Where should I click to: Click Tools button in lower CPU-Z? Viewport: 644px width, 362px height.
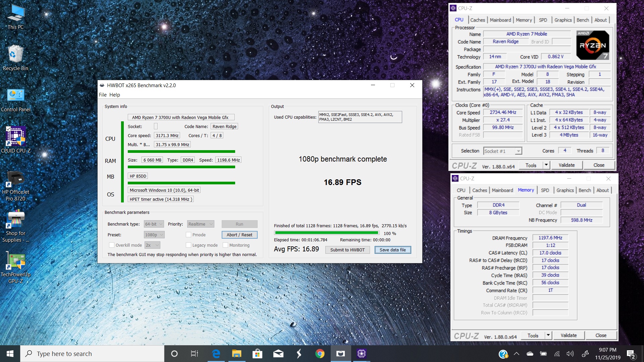[533, 335]
